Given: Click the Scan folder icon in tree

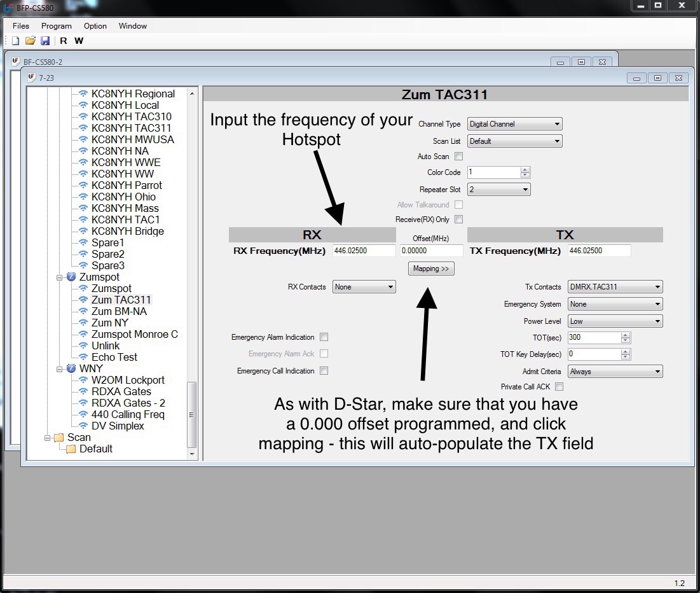Looking at the screenshot, I should 59,438.
